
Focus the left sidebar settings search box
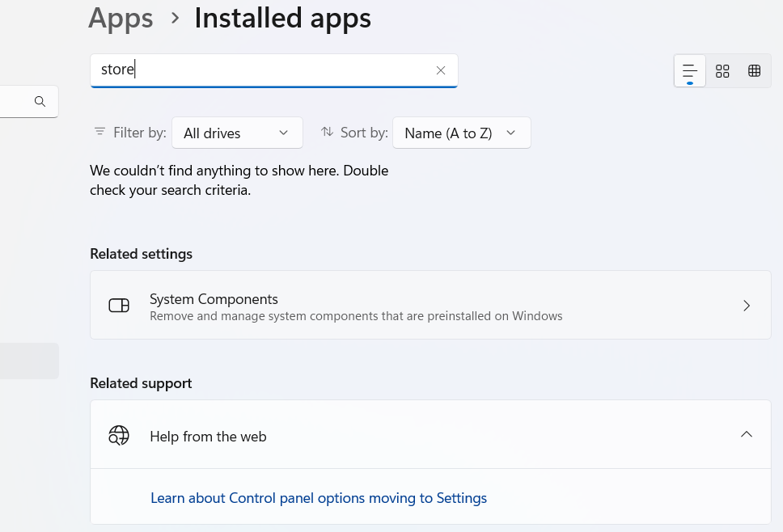(x=15, y=102)
